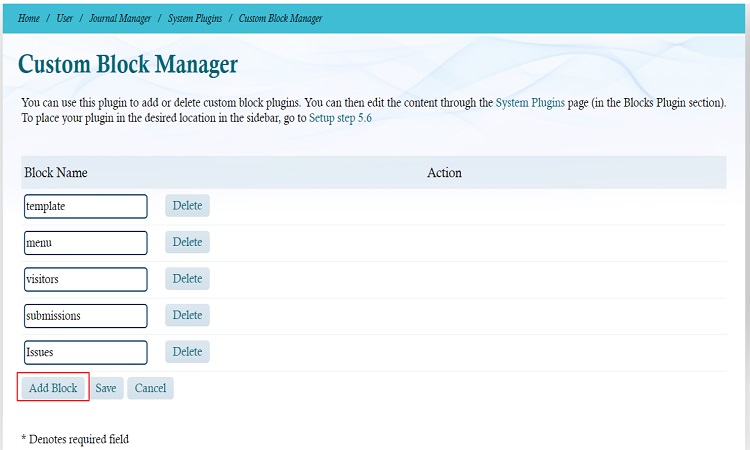
Task: Delete the Issues block
Action: tap(188, 352)
